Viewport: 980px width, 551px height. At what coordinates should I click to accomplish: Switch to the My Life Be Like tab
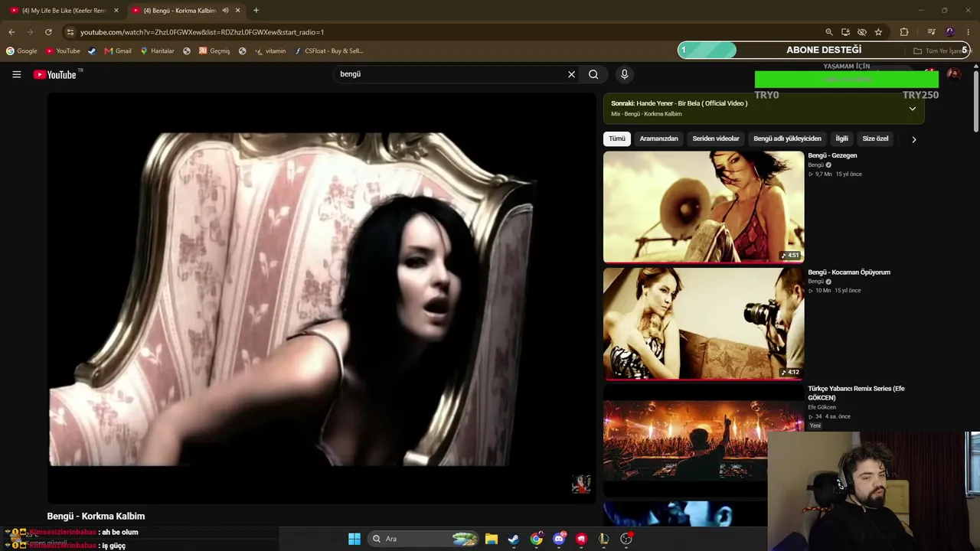(x=63, y=11)
